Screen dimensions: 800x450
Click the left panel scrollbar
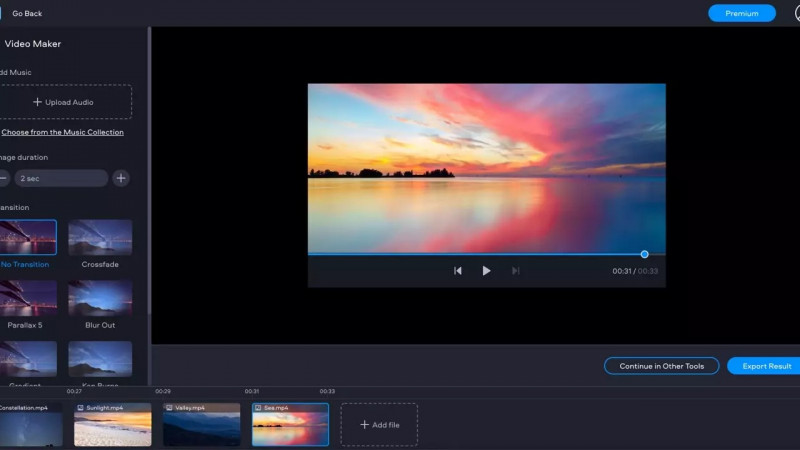click(x=149, y=171)
